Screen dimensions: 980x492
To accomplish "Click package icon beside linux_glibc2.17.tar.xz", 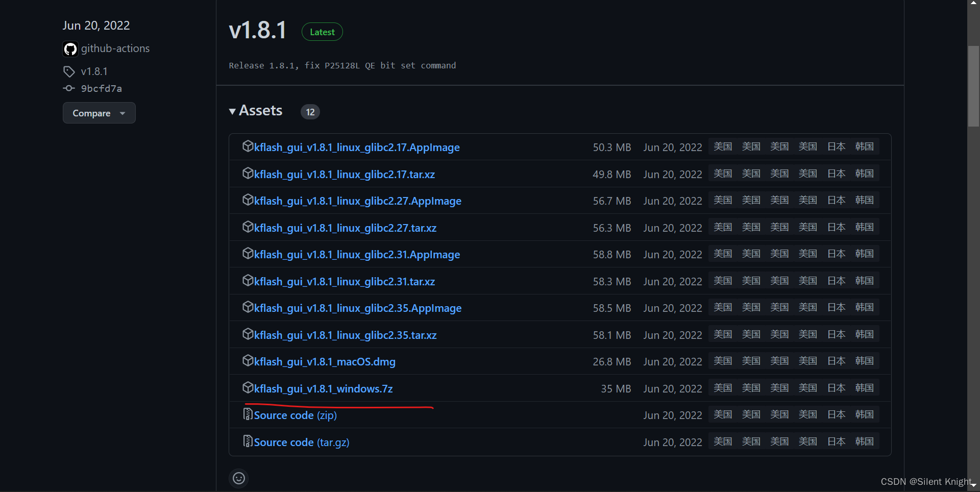I will click(x=248, y=174).
